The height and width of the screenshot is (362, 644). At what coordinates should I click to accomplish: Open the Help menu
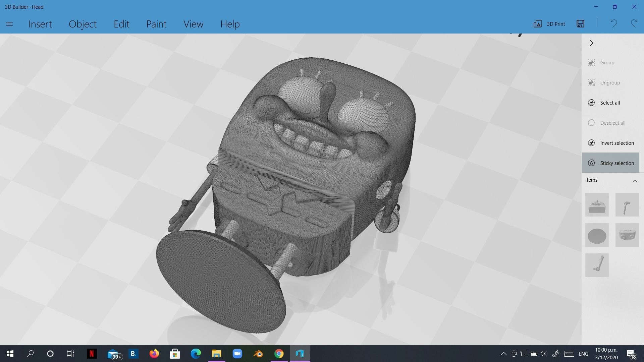(x=230, y=24)
